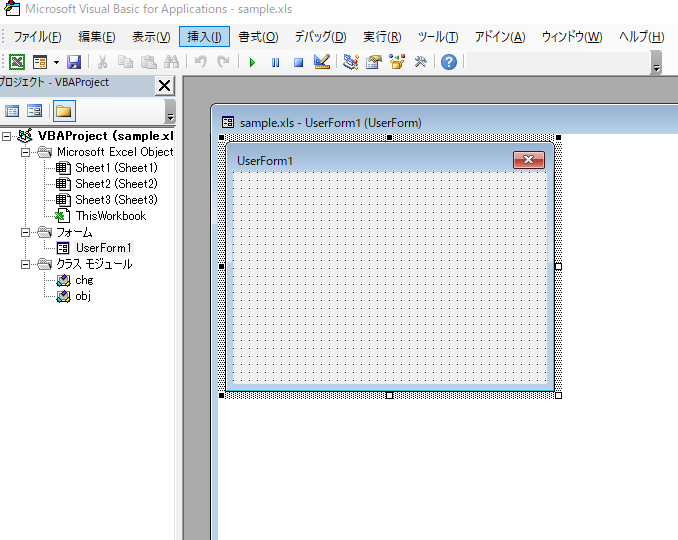Viewport: 678px width, 540px height.
Task: Click the Cut scissors icon
Action: 102,62
